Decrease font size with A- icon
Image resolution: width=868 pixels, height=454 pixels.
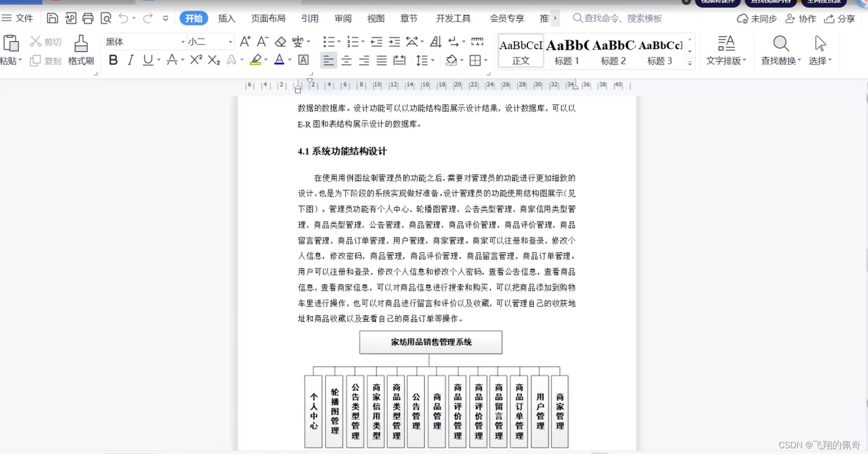(x=262, y=42)
